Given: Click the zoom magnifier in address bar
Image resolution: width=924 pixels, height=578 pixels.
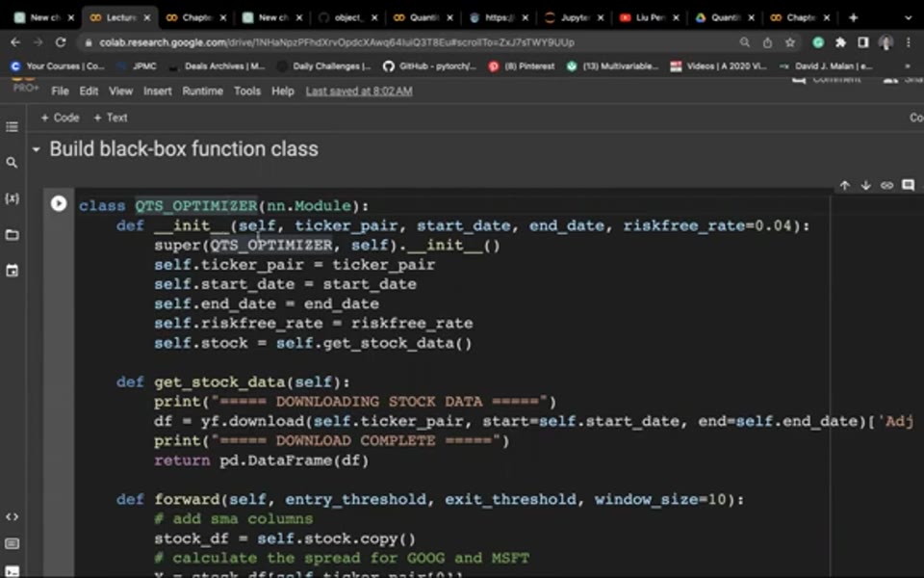Looking at the screenshot, I should tap(745, 42).
